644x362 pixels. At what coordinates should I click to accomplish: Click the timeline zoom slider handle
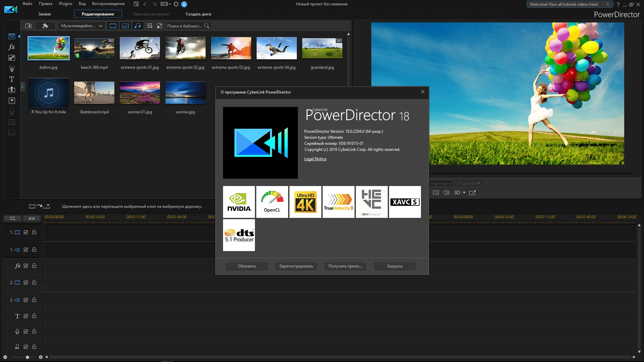28,357
